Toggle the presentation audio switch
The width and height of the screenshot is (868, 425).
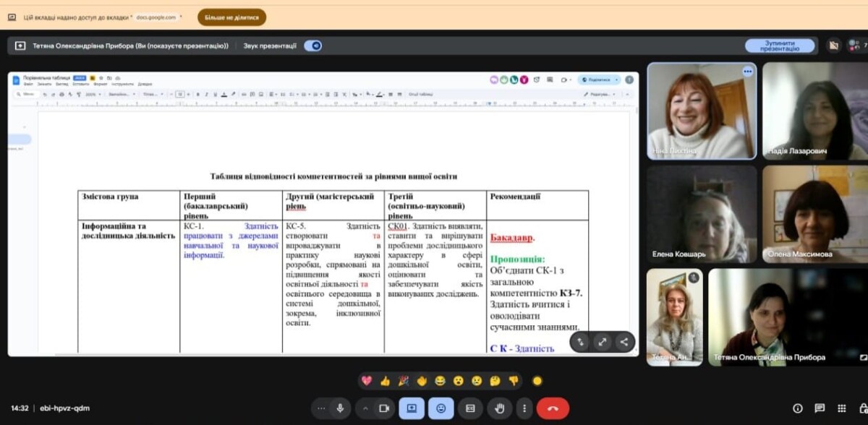312,46
